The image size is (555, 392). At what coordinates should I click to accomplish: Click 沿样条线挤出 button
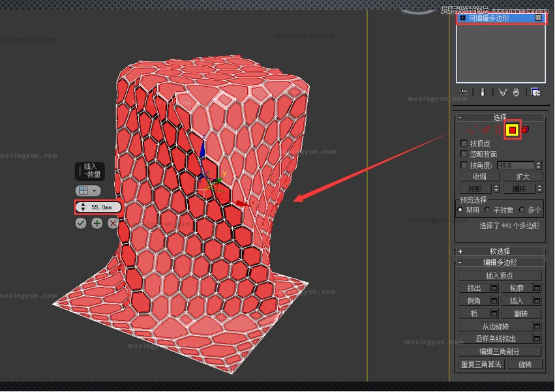tap(496, 339)
